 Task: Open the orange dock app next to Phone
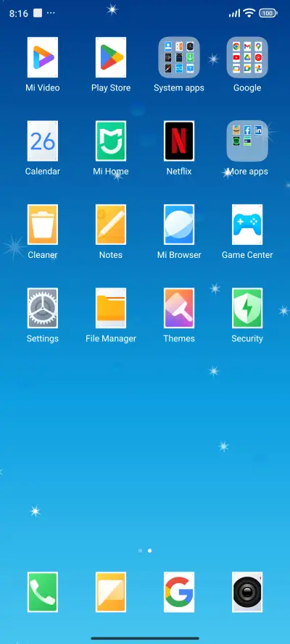click(111, 593)
